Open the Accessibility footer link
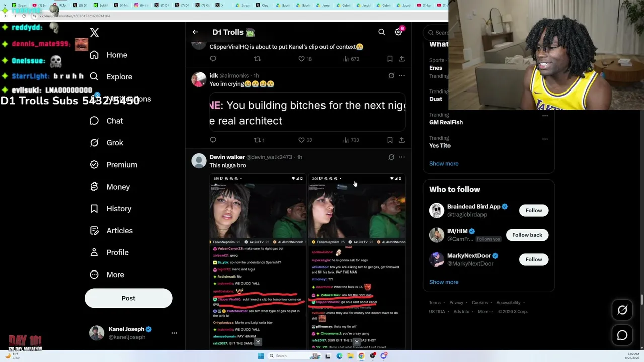 tap(508, 303)
